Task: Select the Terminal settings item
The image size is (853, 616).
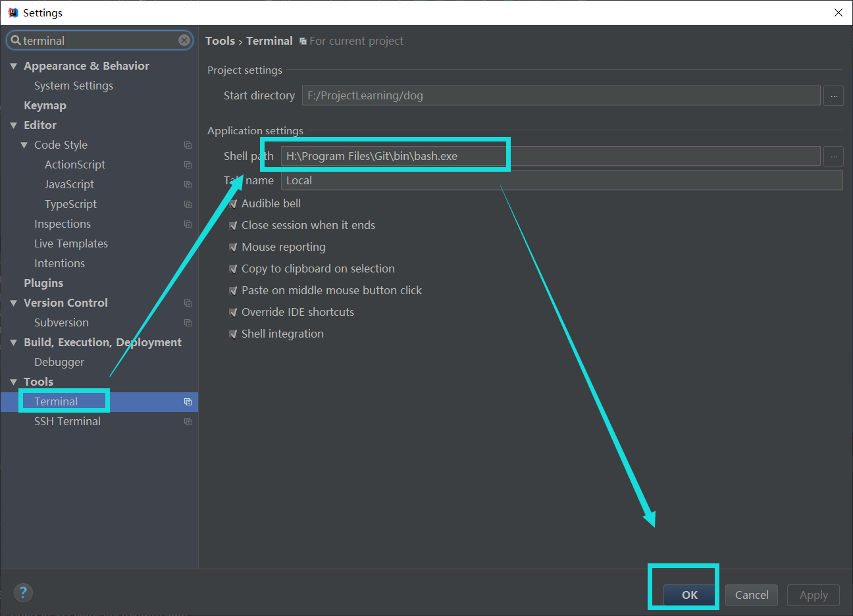Action: click(x=56, y=401)
